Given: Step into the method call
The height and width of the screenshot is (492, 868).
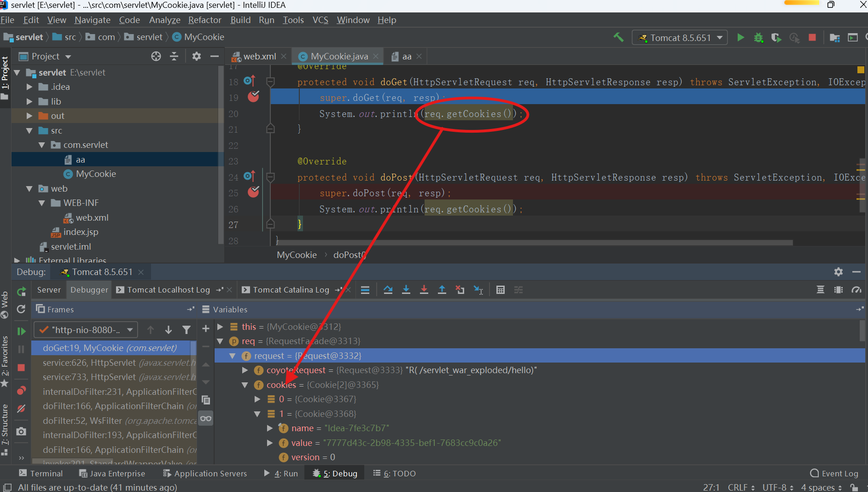Looking at the screenshot, I should click(406, 290).
